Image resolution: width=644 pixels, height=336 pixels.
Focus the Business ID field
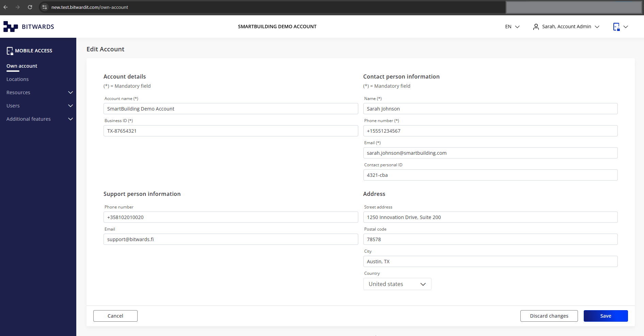[x=231, y=131]
